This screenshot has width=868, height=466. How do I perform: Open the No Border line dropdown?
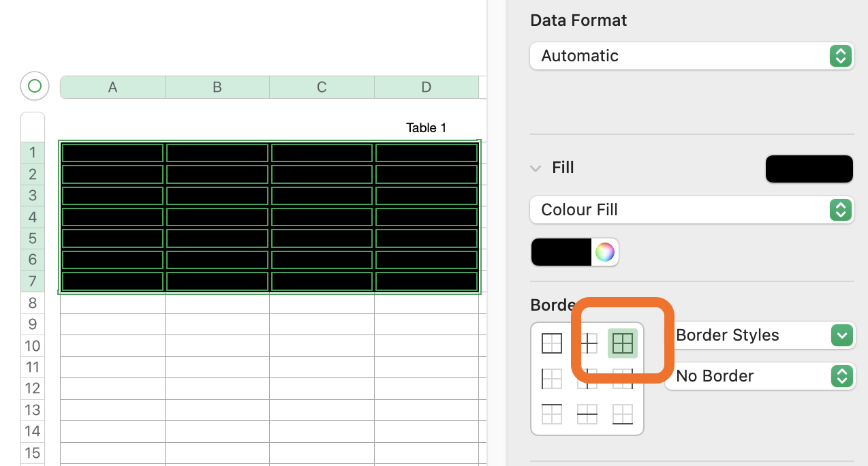760,376
